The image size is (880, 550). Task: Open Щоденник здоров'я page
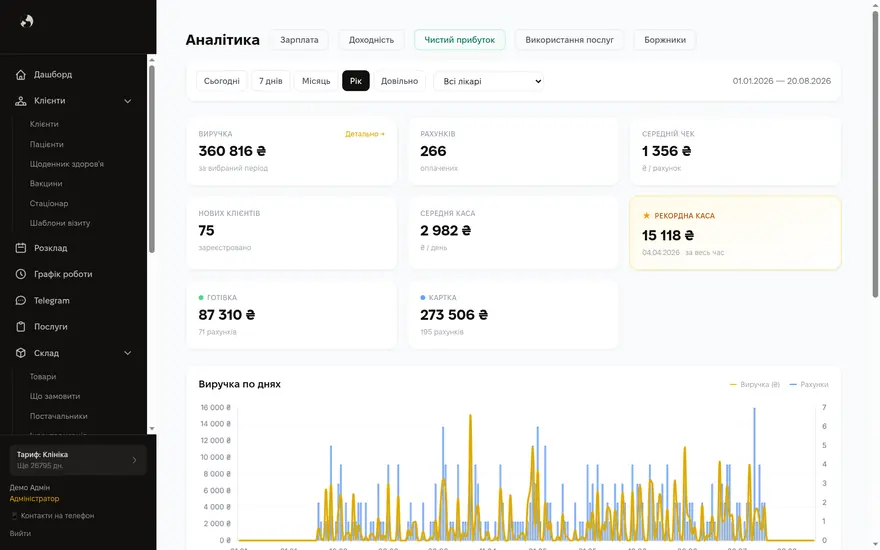(67, 164)
